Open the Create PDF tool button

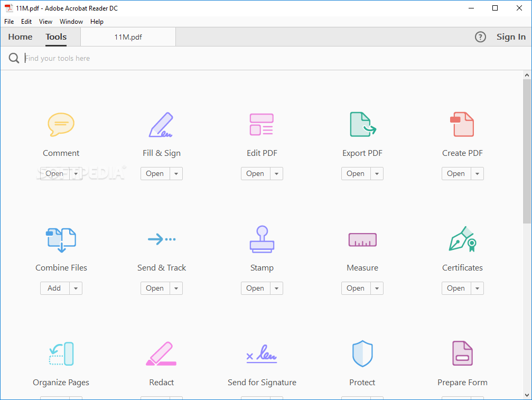(456, 174)
